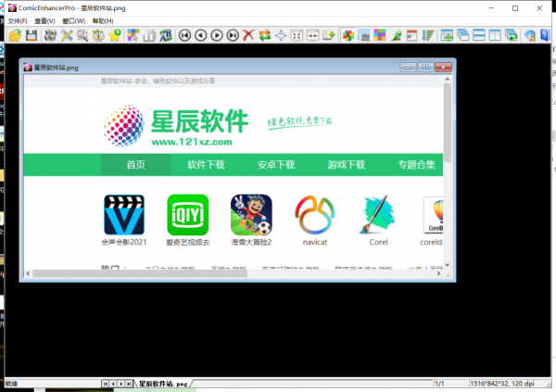Go to the previous image
The width and height of the screenshot is (556, 392).
[201, 35]
